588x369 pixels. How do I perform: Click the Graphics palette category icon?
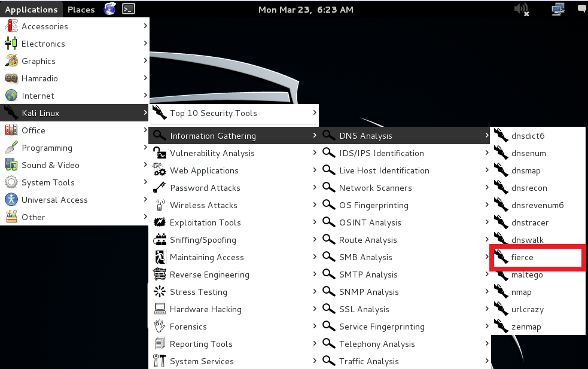(x=12, y=61)
